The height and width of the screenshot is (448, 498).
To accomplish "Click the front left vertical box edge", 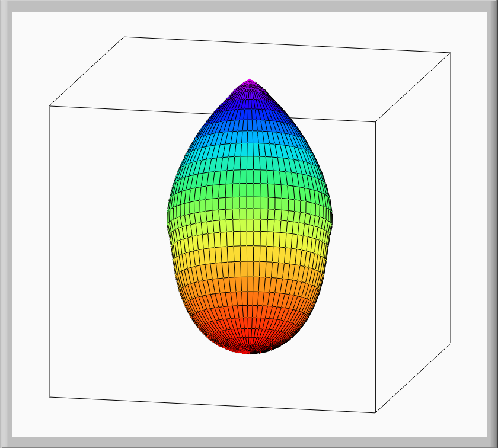I will tap(49, 249).
